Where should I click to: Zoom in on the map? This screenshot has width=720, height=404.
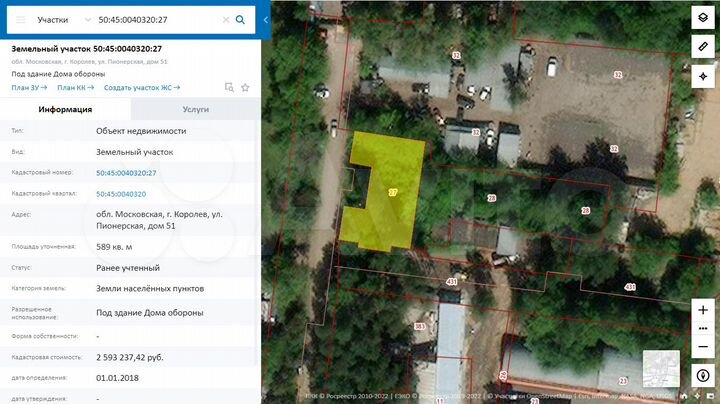click(x=703, y=310)
